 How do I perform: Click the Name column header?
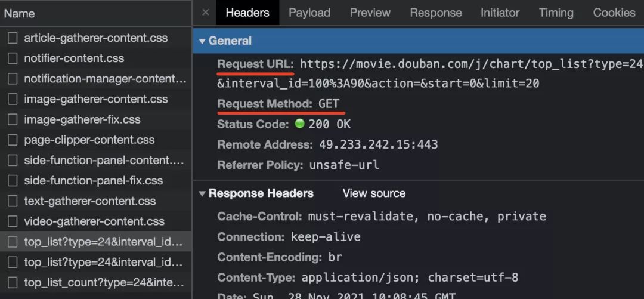(x=19, y=14)
